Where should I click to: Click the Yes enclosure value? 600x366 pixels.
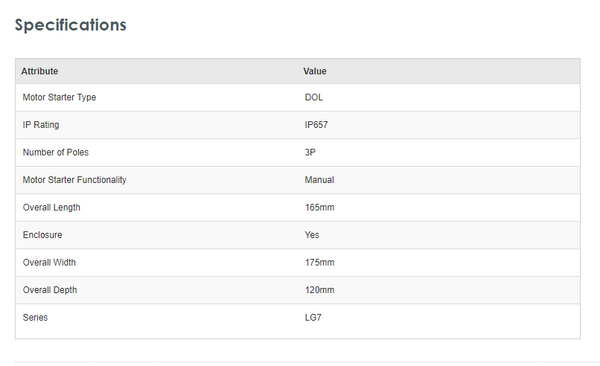(312, 235)
